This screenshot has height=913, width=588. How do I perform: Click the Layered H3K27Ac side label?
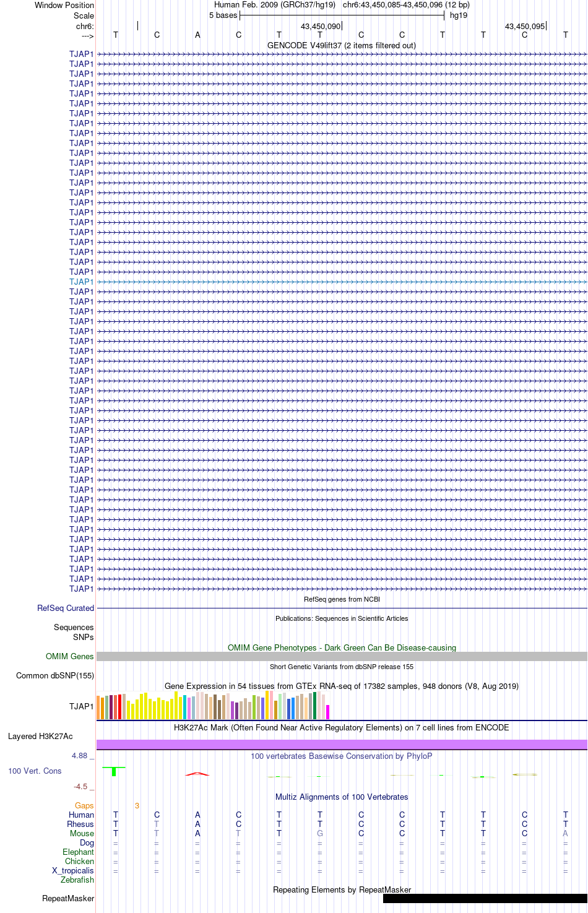coord(40,737)
